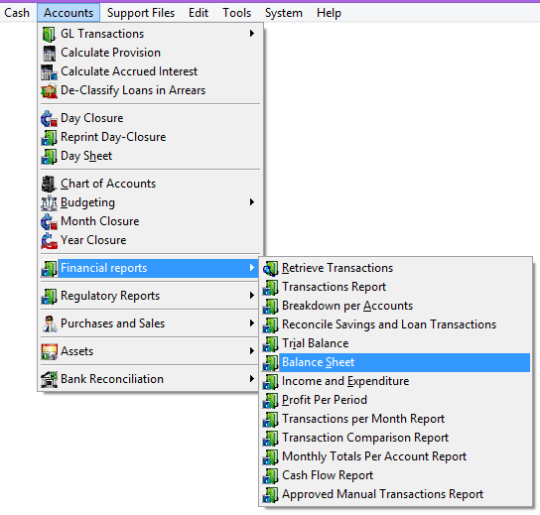Click the Financial reports icon
Viewport: 540px width, 515px height.
(x=49, y=268)
